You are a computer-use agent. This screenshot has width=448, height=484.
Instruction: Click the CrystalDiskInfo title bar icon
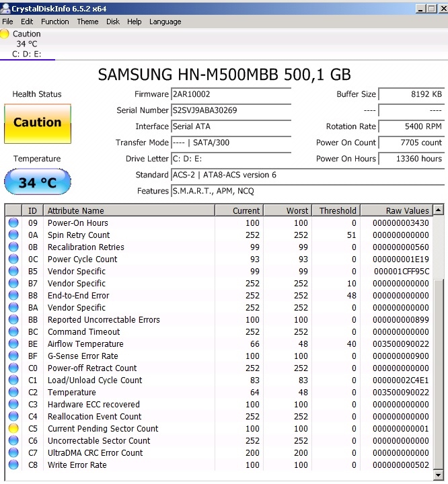click(x=5, y=8)
